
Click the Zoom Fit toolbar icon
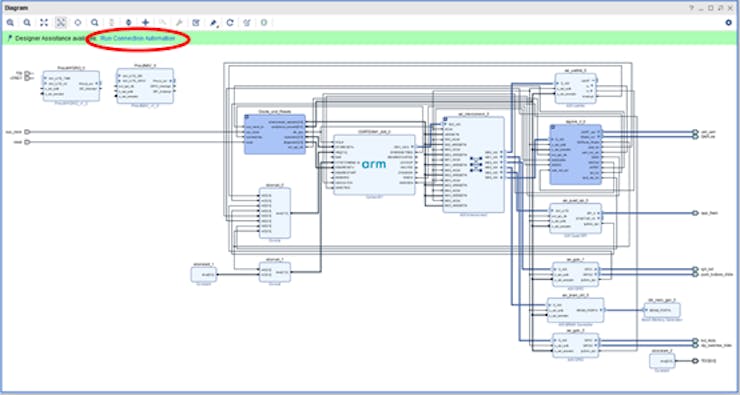click(x=44, y=23)
